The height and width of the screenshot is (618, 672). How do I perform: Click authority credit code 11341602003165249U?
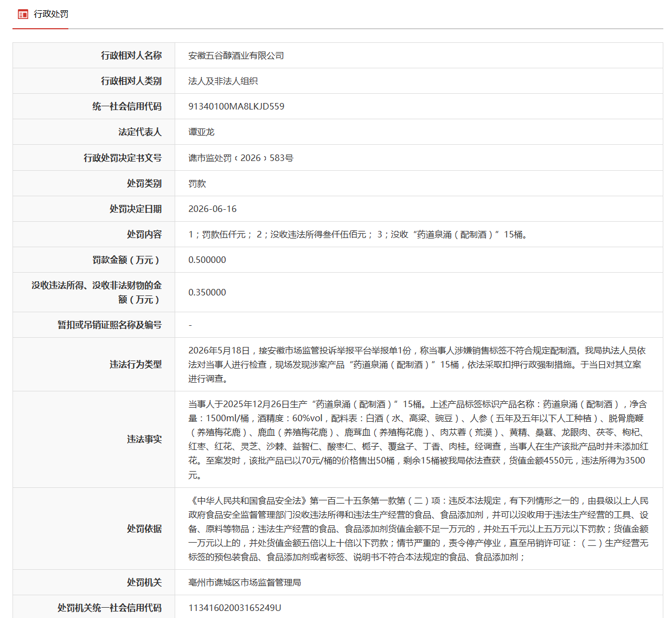(234, 608)
